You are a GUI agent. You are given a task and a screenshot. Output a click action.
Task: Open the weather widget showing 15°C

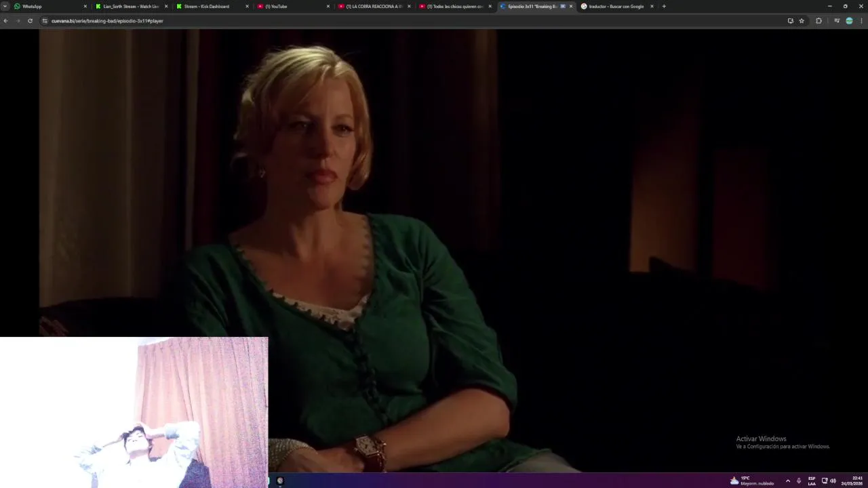pyautogui.click(x=751, y=481)
